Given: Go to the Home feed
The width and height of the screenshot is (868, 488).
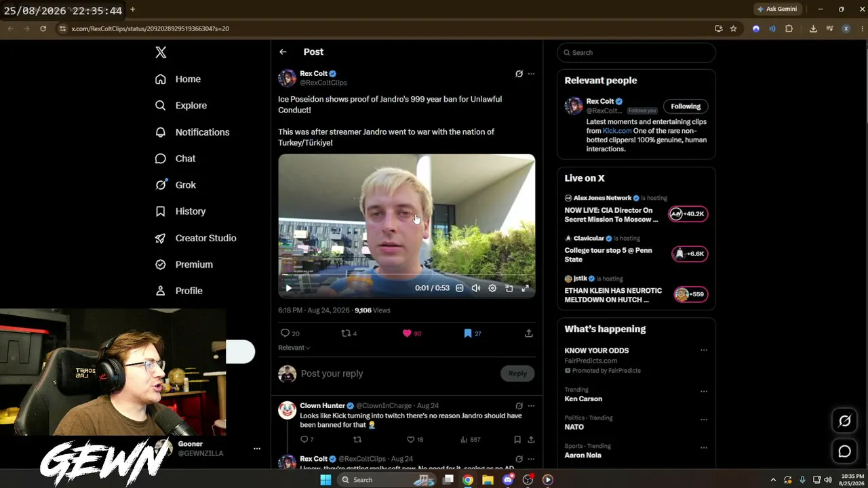Looking at the screenshot, I should click(x=178, y=79).
